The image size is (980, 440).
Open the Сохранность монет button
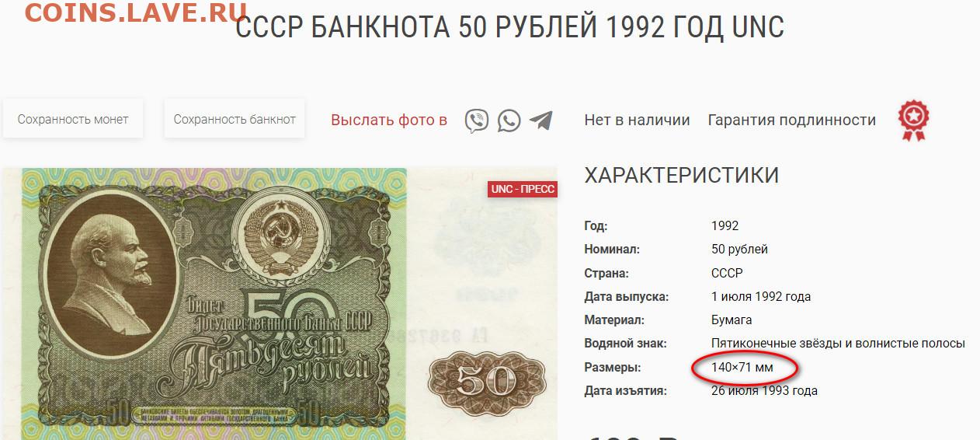pyautogui.click(x=73, y=119)
